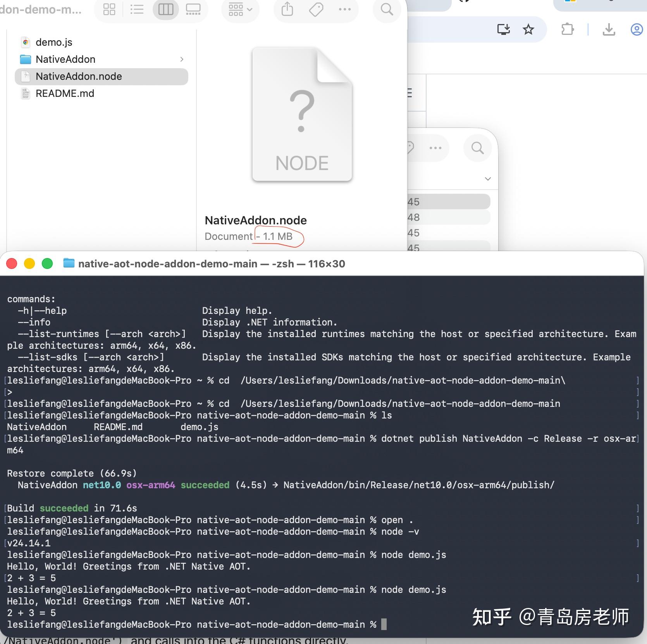
Task: Click browser install app icon
Action: (503, 29)
